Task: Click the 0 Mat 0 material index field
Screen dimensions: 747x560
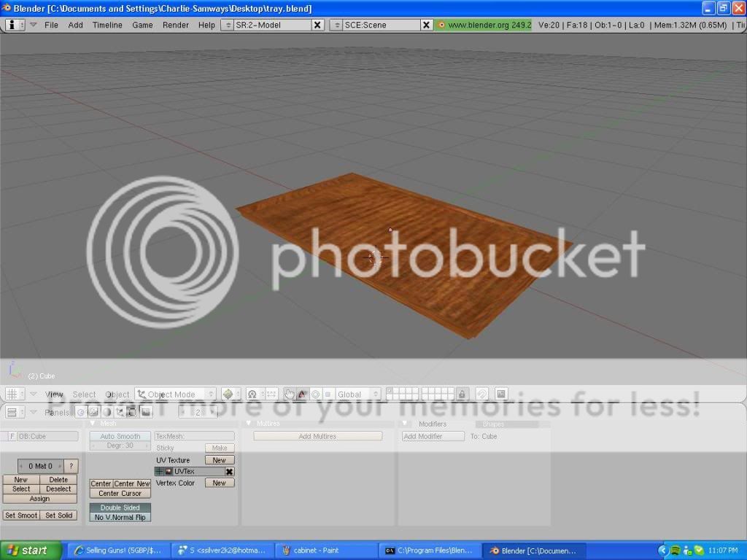Action: [41, 466]
